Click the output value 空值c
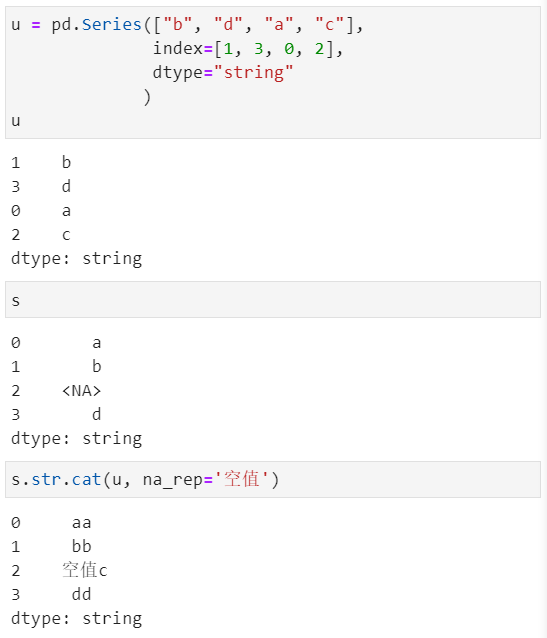The height and width of the screenshot is (638, 547). point(85,570)
